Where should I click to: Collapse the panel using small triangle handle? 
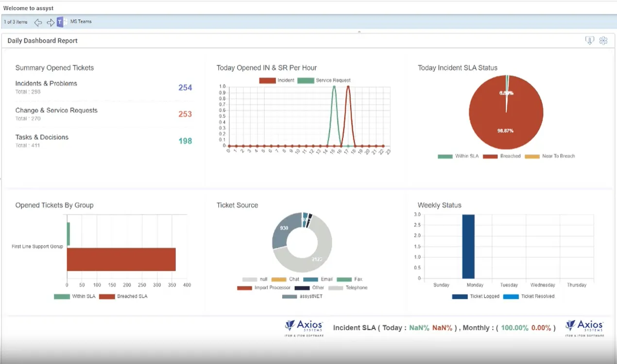[x=359, y=32]
